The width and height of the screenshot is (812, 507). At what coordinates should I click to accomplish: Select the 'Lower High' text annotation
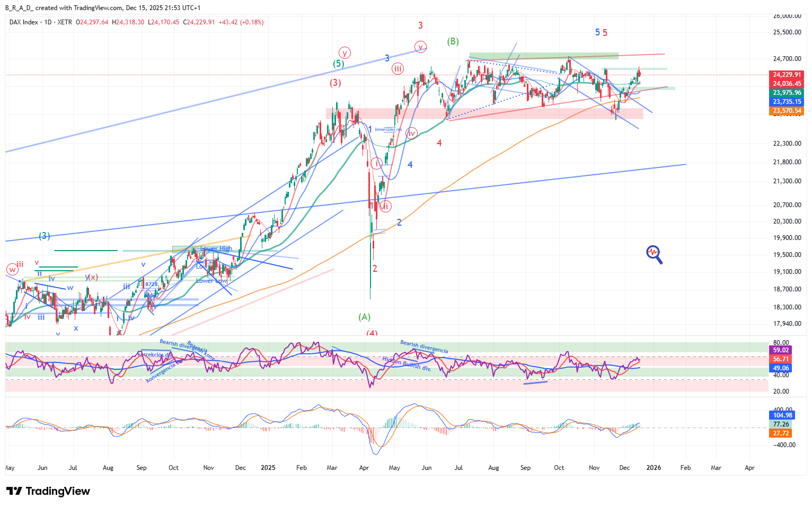point(216,248)
